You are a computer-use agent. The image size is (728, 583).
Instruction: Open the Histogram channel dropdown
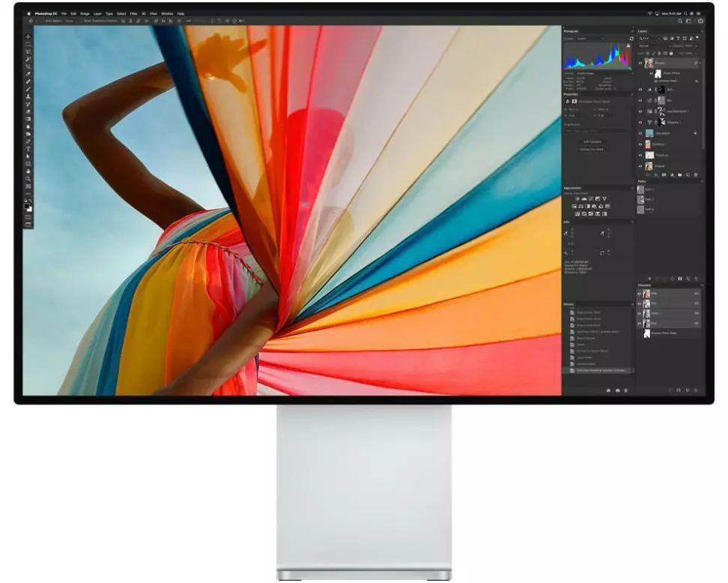(x=591, y=38)
